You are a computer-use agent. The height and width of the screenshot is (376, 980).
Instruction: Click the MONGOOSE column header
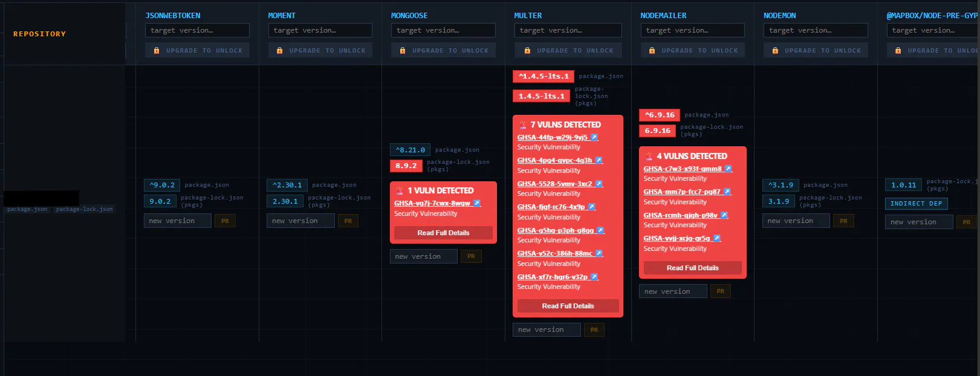[x=409, y=16]
